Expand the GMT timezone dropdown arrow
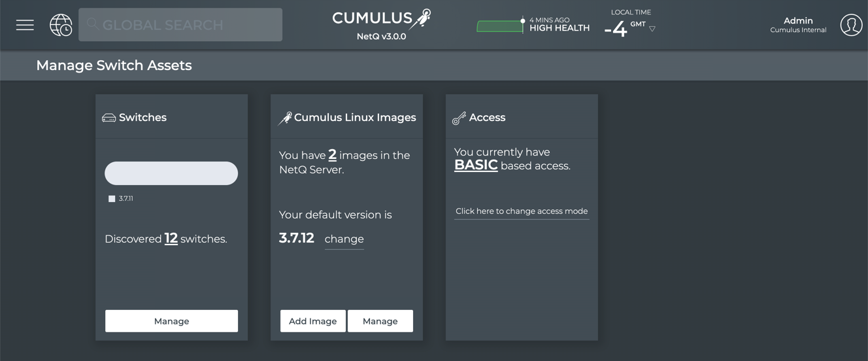 point(652,29)
